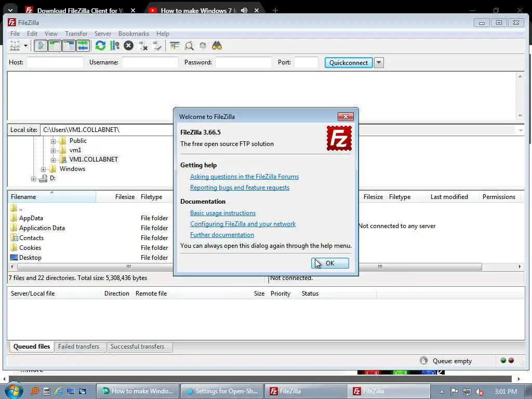The width and height of the screenshot is (532, 399).
Task: Sort local files by Filename column
Action: click(51, 197)
